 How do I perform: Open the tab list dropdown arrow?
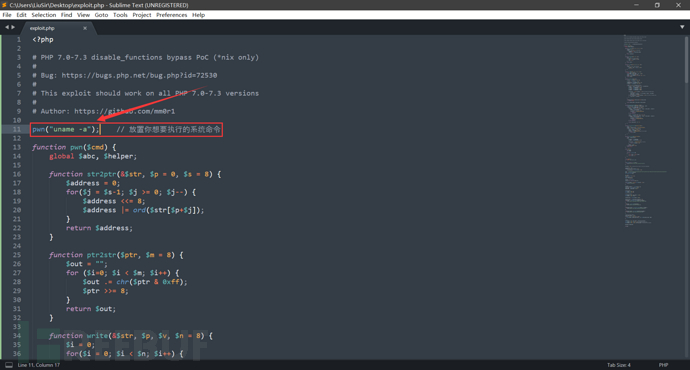[x=682, y=27]
